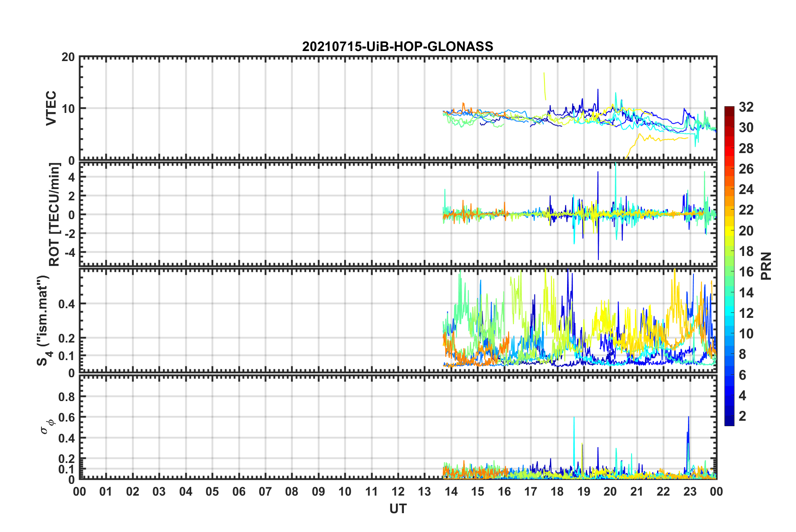Click x-axis tick label 06

pyautogui.click(x=239, y=491)
